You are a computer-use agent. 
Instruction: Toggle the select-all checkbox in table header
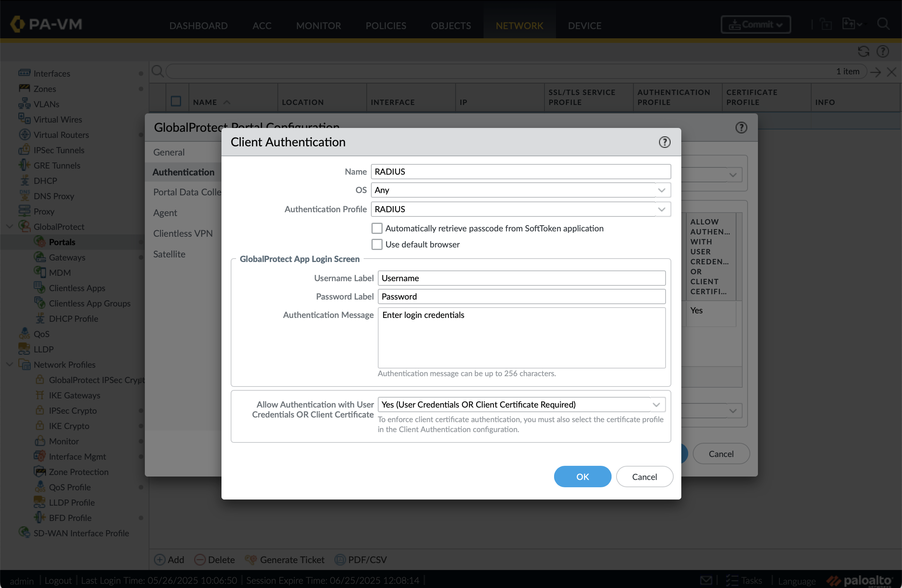pos(176,102)
